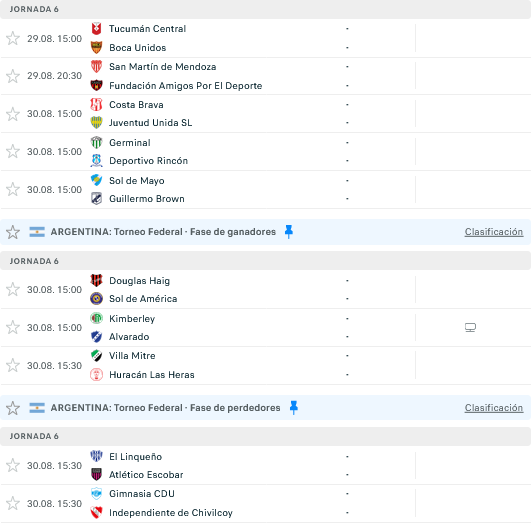This screenshot has height=524, width=531.
Task: Toggle favorite star for Fase de perdedores league
Action: (13, 408)
